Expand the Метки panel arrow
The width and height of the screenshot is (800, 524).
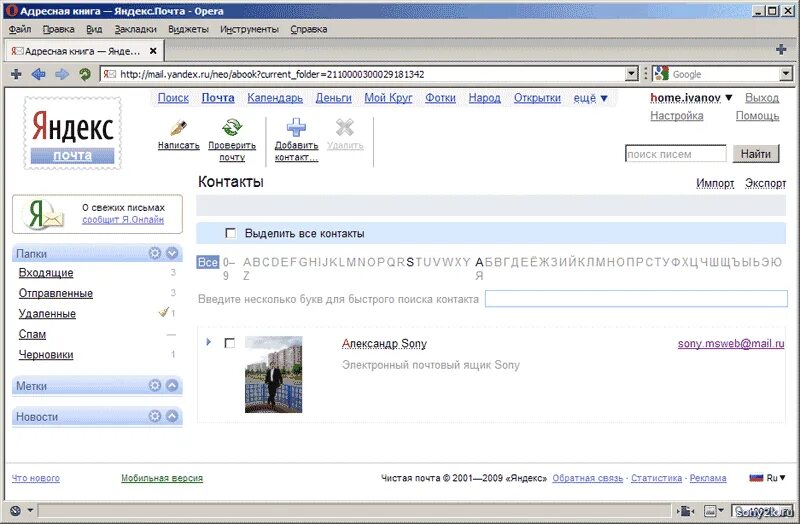(x=172, y=385)
